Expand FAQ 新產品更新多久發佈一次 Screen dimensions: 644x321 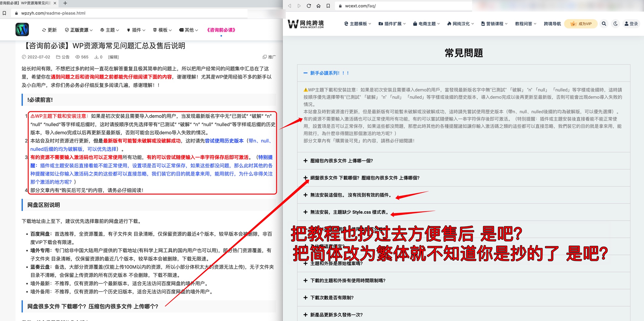(464, 315)
